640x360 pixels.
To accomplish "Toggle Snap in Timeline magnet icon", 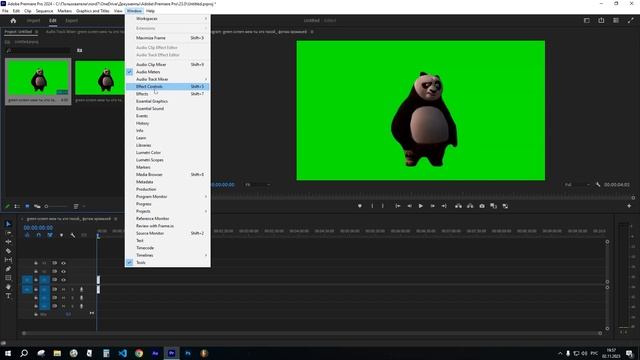I will [38, 235].
